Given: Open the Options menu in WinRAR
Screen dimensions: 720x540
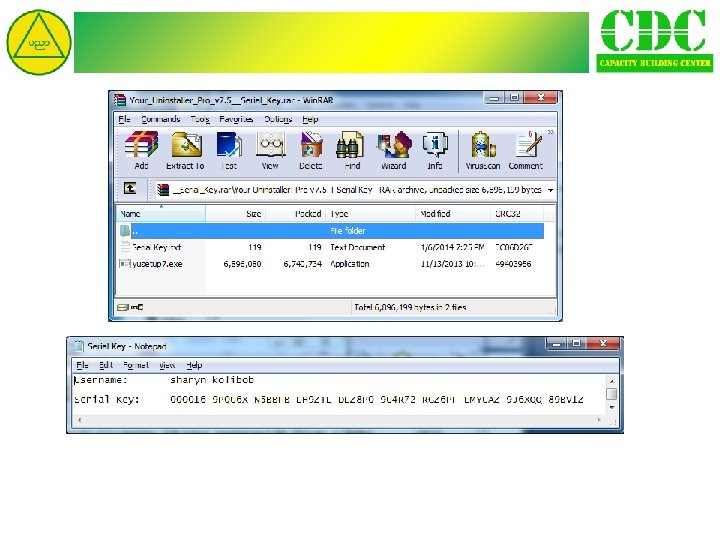Looking at the screenshot, I should pyautogui.click(x=278, y=119).
